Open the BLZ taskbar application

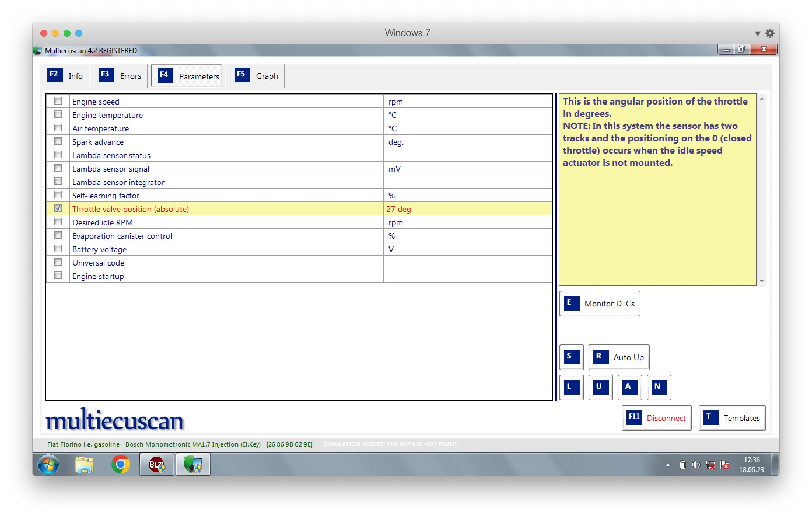(157, 464)
